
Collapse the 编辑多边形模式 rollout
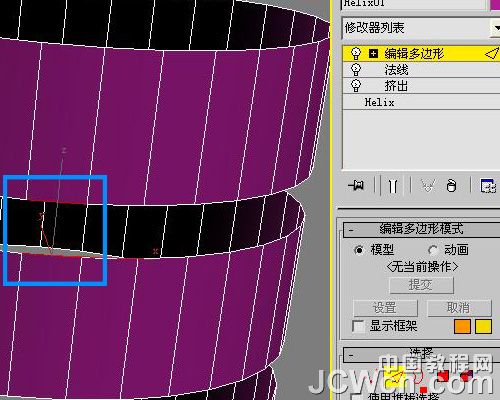click(x=421, y=229)
